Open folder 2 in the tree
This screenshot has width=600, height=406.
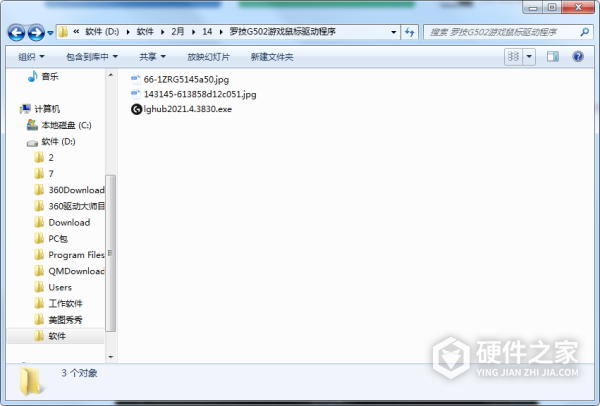coord(51,158)
